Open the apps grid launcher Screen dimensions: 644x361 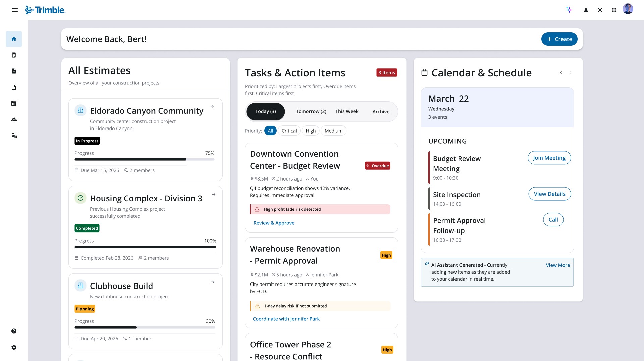point(614,10)
